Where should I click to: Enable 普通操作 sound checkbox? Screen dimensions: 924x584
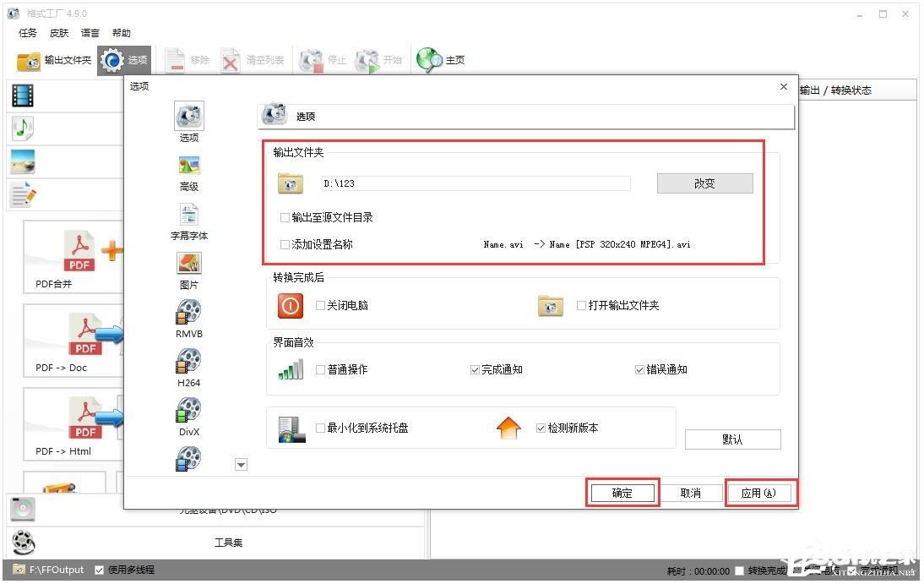tap(321, 370)
